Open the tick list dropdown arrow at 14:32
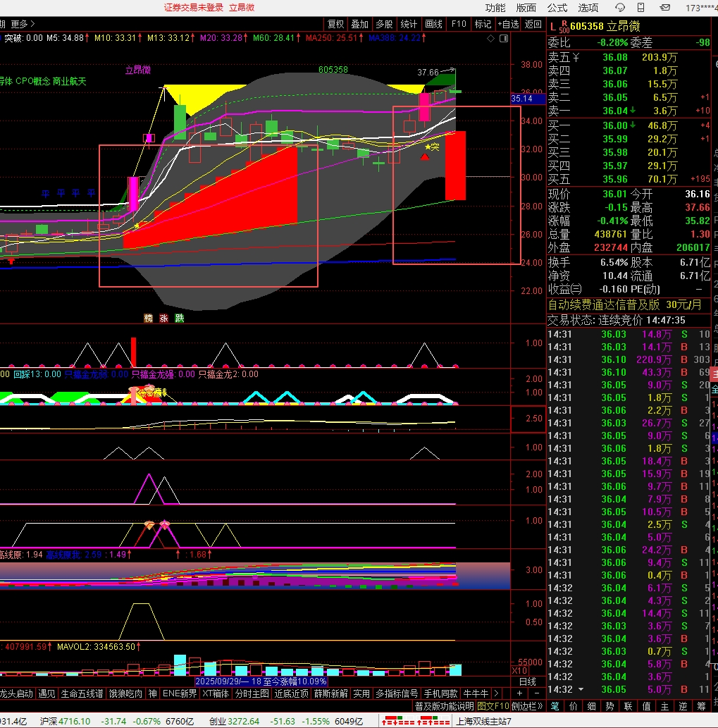This screenshot has width=718, height=728. pyautogui.click(x=581, y=689)
